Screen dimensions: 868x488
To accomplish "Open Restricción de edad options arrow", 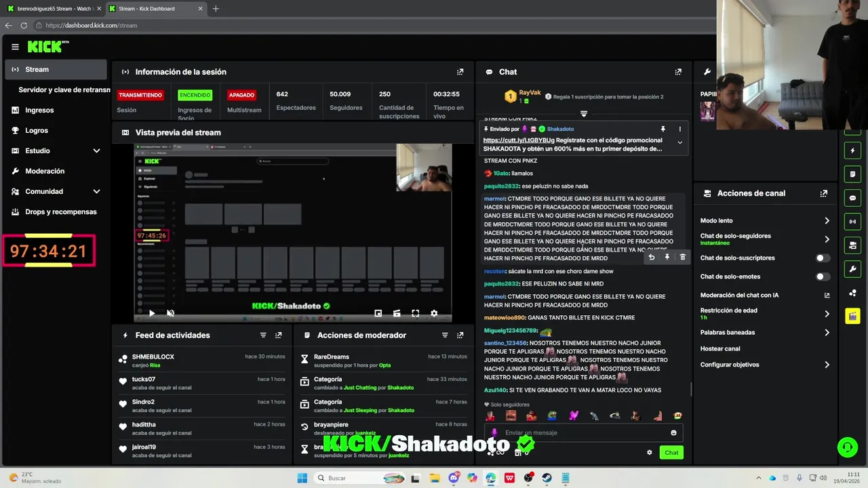I will [x=827, y=314].
